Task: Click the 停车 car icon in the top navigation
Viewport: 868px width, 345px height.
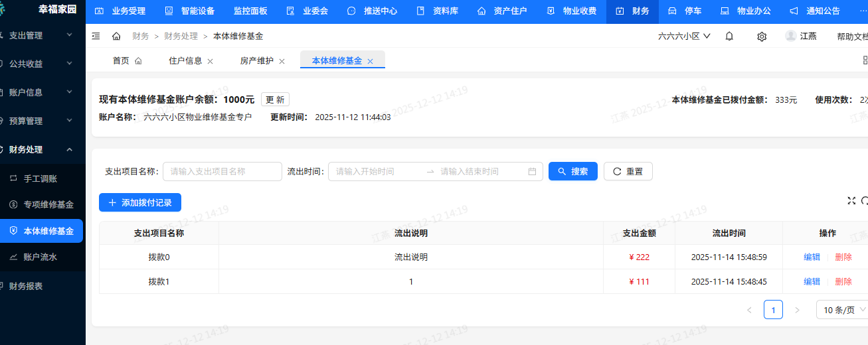Action: pyautogui.click(x=672, y=11)
